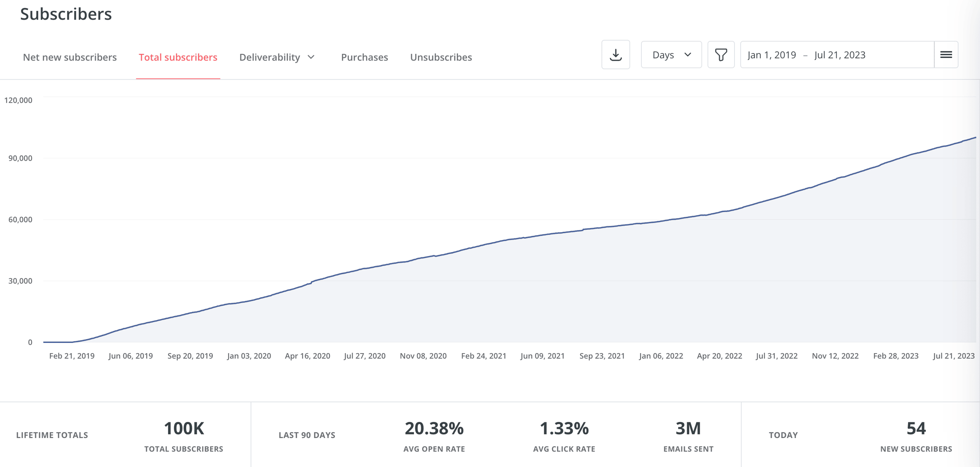This screenshot has width=980, height=467.
Task: Switch to Net new subscribers tab
Action: click(70, 57)
